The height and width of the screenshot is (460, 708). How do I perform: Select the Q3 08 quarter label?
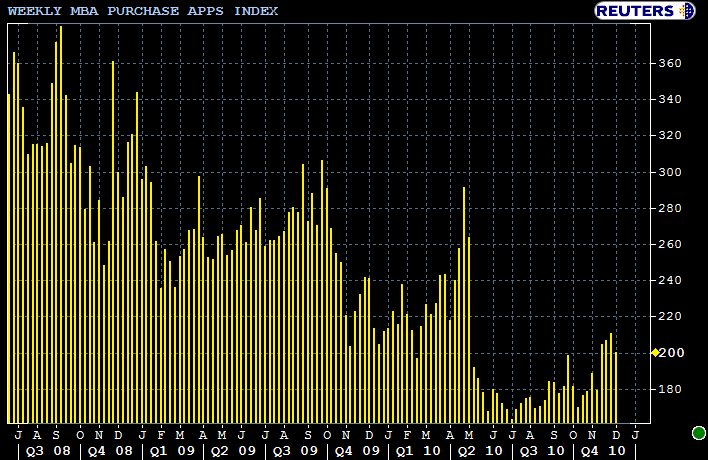[x=49, y=450]
